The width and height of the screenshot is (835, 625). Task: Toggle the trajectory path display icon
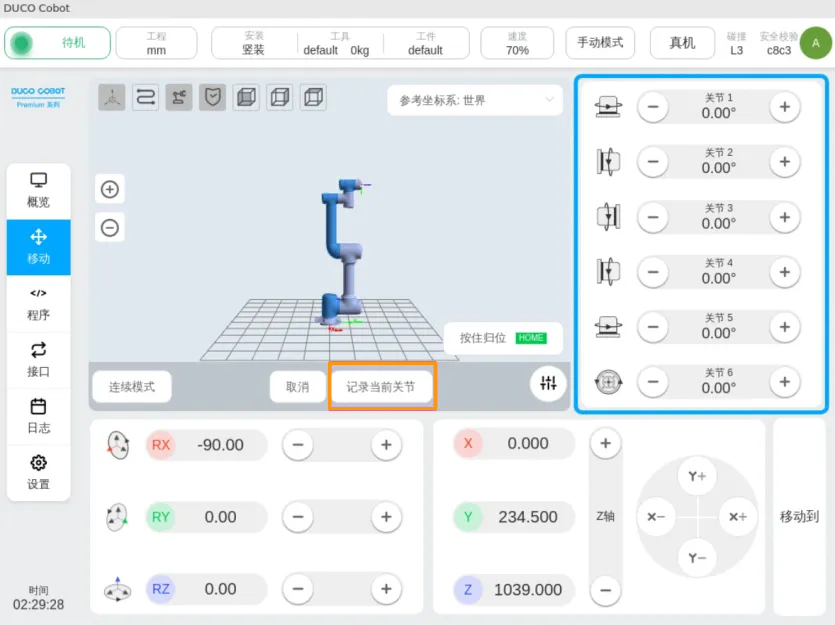145,97
